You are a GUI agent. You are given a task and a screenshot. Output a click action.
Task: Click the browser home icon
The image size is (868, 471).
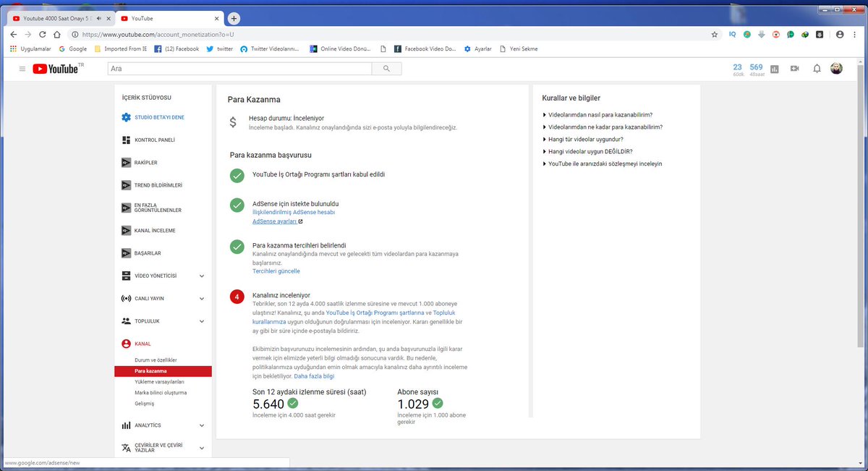click(x=57, y=34)
